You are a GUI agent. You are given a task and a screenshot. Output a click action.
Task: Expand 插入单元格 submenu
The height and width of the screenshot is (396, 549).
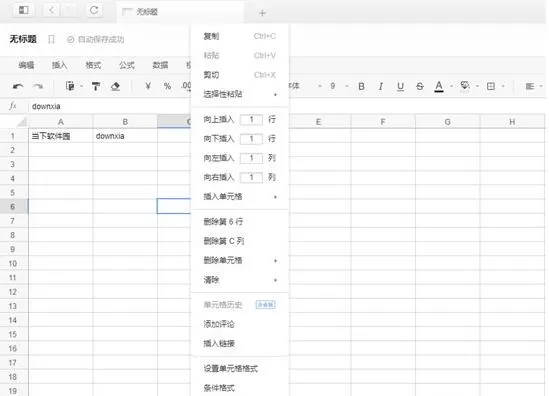coord(240,196)
